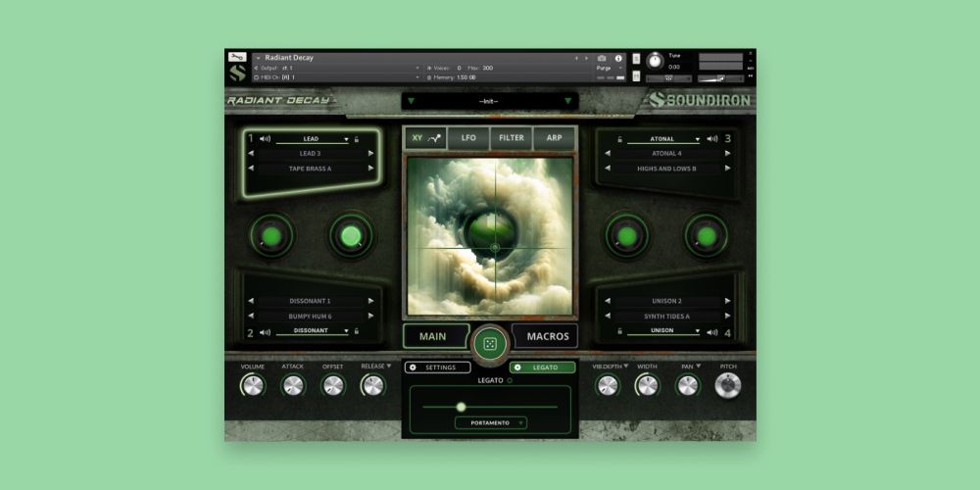
Task: Enable the Legato on/off indicator
Action: pyautogui.click(x=510, y=380)
